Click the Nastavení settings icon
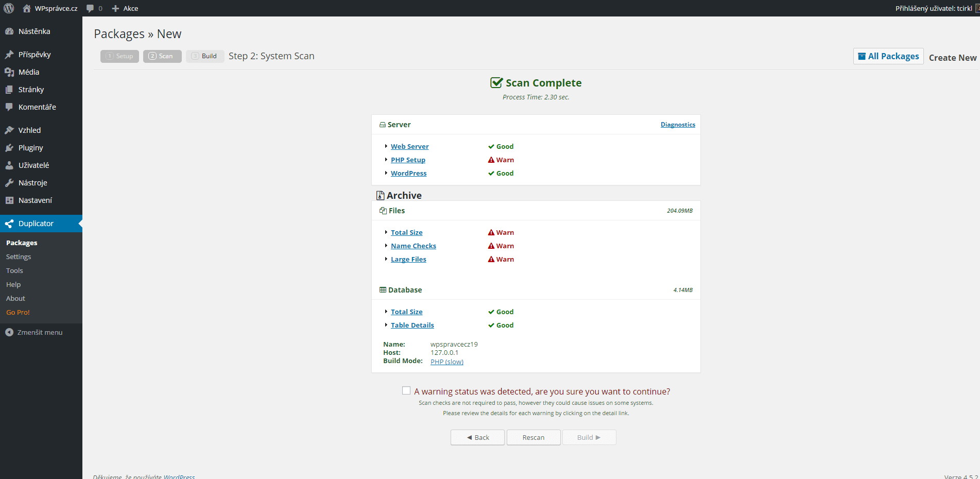Viewport: 980px width, 479px height. (x=9, y=200)
